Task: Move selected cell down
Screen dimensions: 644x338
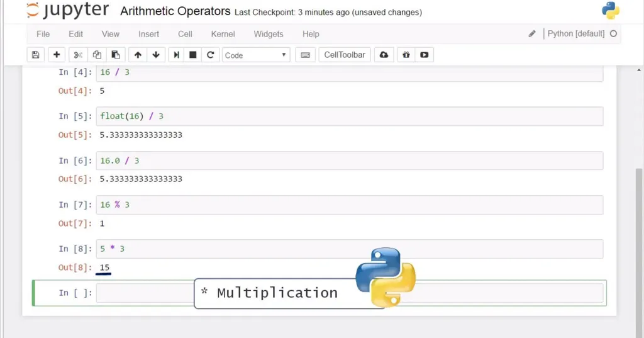Action: (x=156, y=55)
